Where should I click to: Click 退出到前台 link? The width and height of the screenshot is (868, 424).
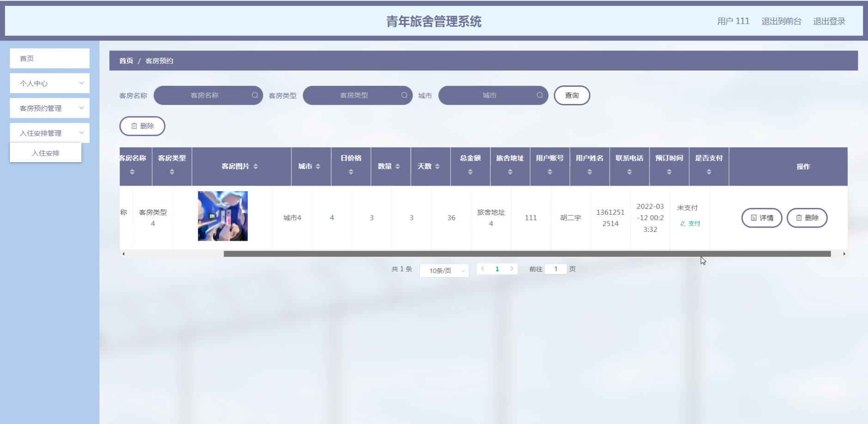pyautogui.click(x=781, y=21)
